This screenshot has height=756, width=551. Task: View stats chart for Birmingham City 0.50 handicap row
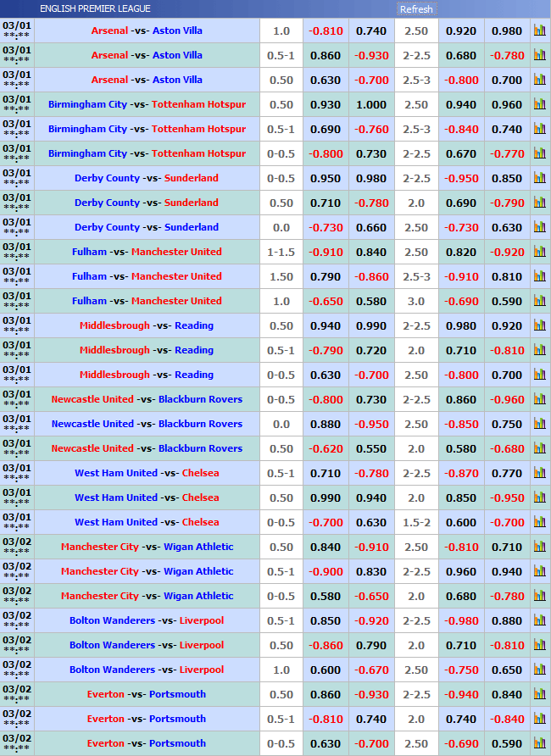pos(540,104)
